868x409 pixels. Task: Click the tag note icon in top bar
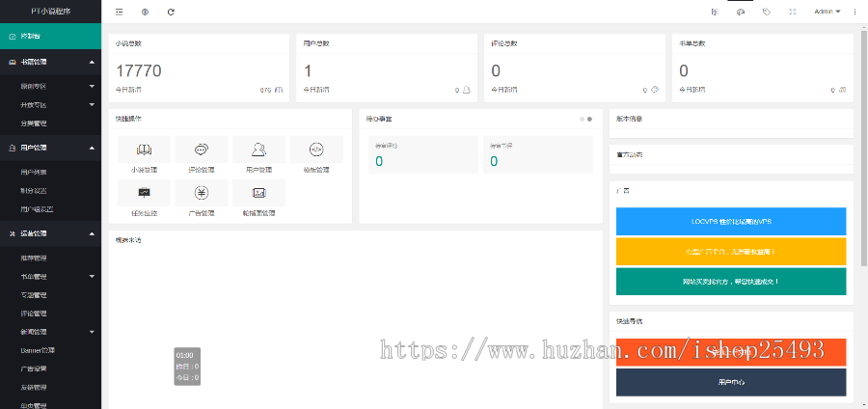click(766, 12)
